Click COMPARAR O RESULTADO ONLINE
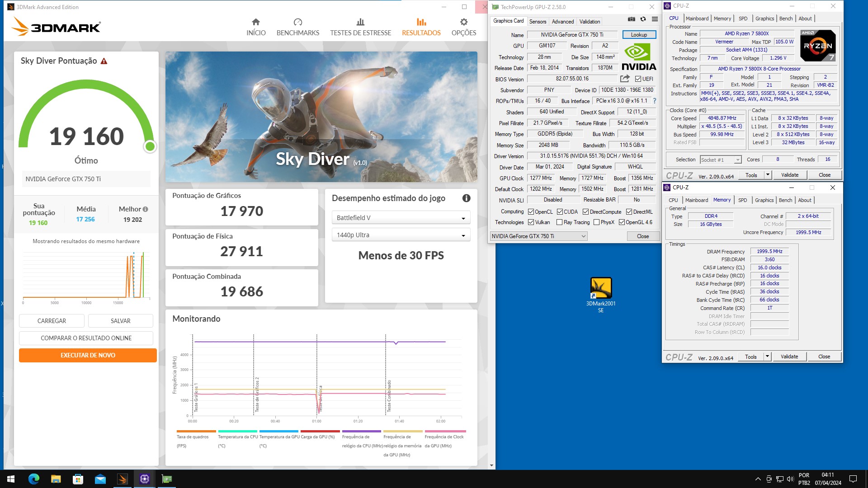Viewport: 868px width, 488px height. 86,338
